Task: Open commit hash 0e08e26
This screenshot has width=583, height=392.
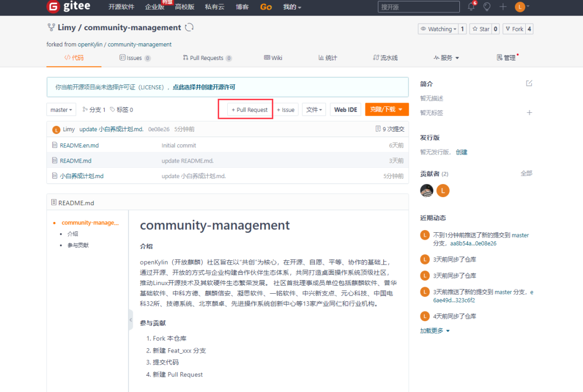Action: (159, 129)
